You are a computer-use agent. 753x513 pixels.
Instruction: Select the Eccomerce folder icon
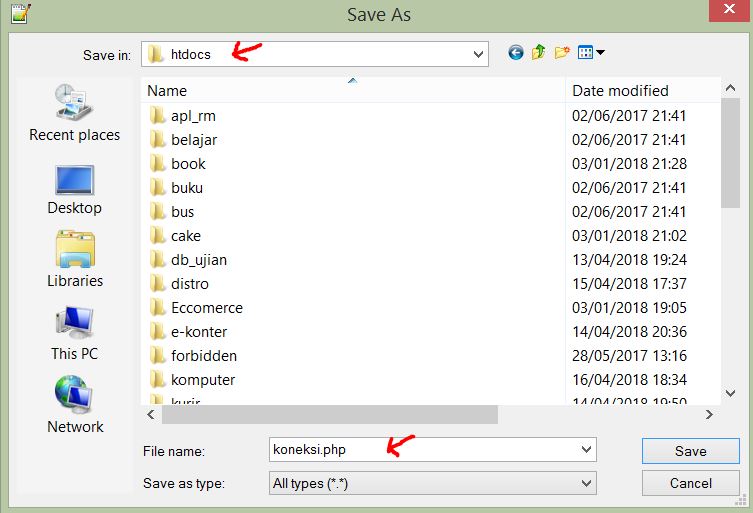[x=157, y=308]
